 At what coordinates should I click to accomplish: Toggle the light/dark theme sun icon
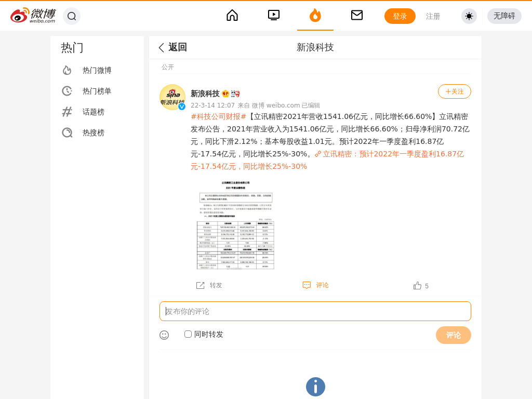tap(469, 16)
